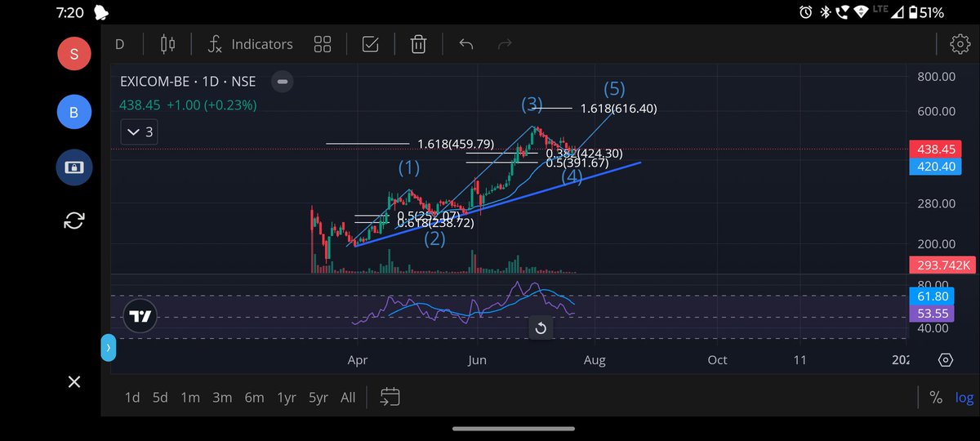Tap the blue B sidebar avatar
This screenshot has width=980, height=441.
tap(74, 113)
